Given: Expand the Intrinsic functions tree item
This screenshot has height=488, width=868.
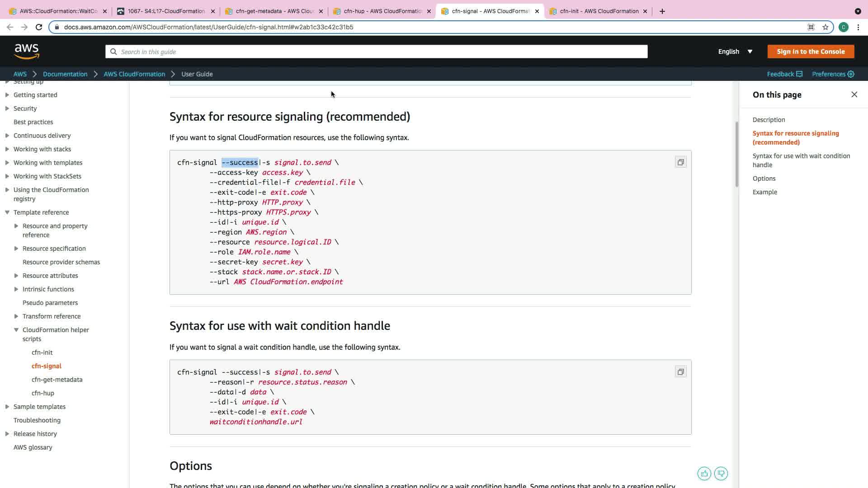Looking at the screenshot, I should [16, 289].
